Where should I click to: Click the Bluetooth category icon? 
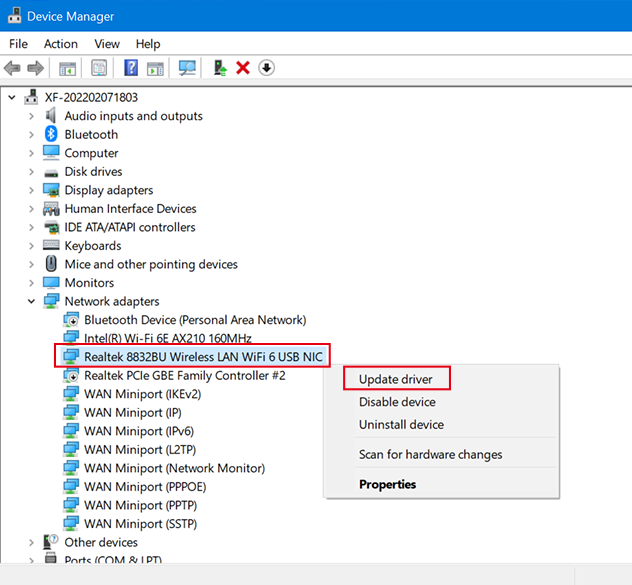(51, 134)
